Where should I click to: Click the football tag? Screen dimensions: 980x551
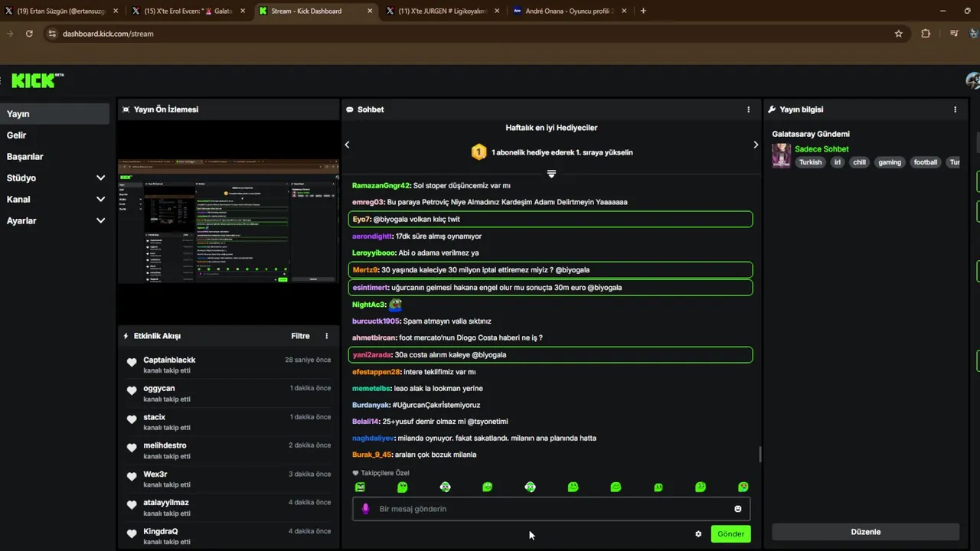pyautogui.click(x=925, y=162)
